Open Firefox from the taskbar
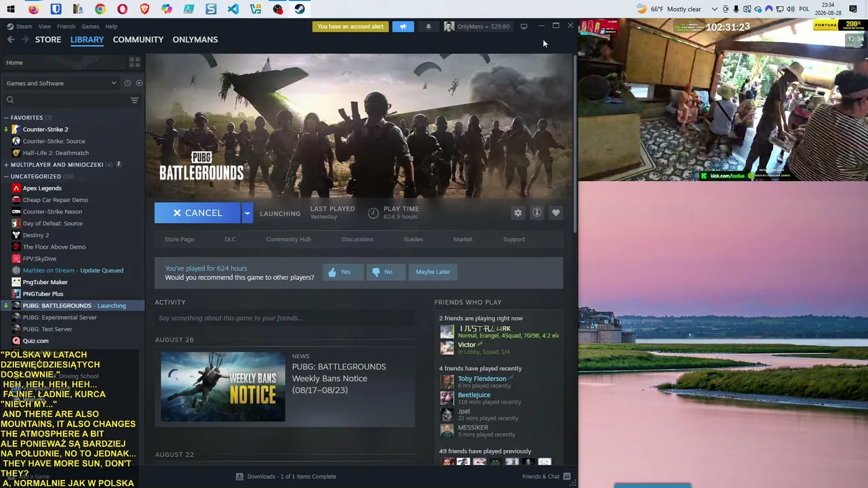 33,9
